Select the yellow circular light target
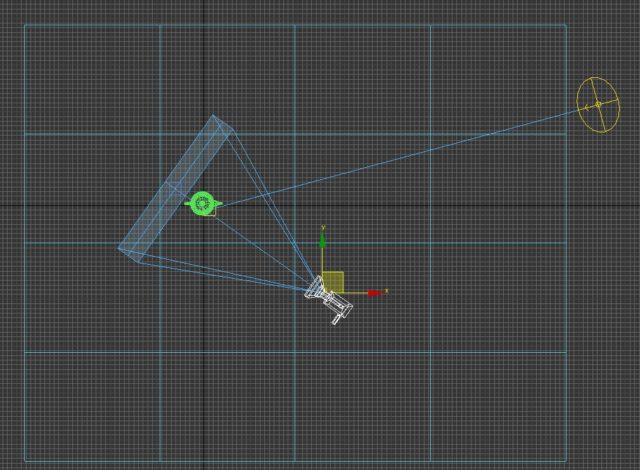 (x=598, y=104)
